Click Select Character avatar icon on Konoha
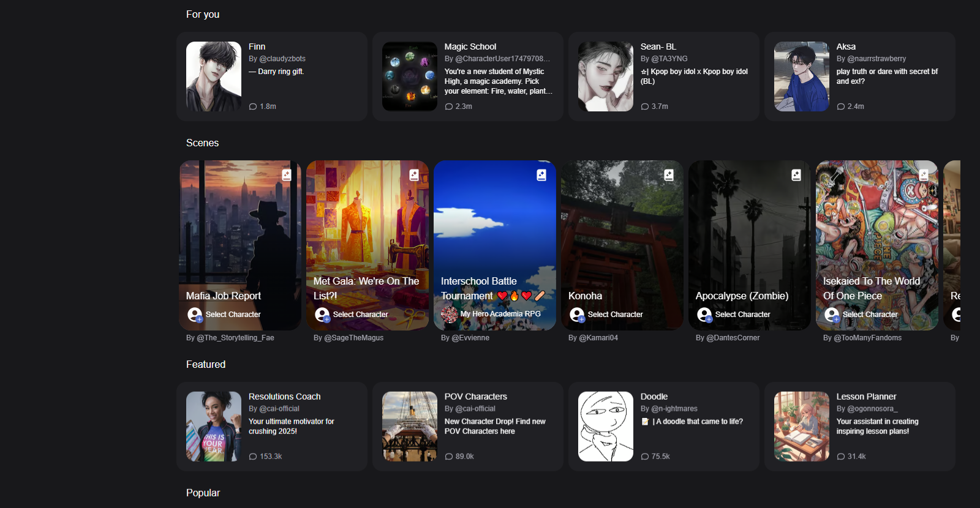 coord(577,315)
